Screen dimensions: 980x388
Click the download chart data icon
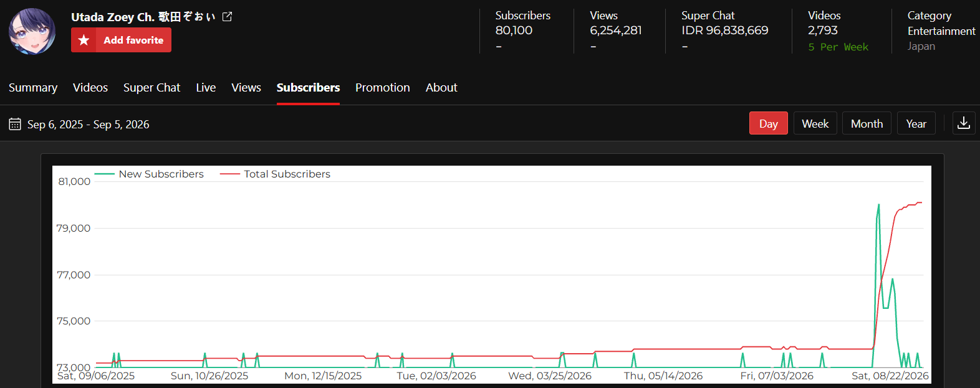(x=964, y=123)
